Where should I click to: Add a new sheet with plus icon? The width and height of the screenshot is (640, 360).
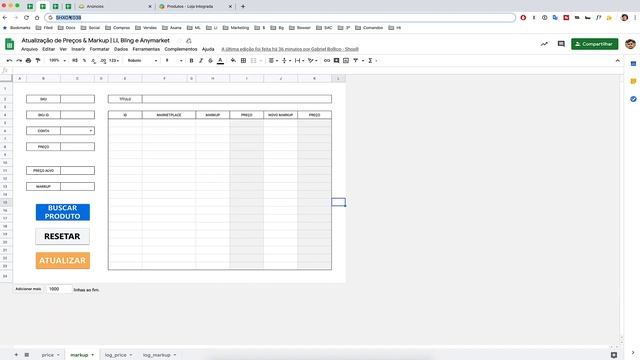pos(16,355)
